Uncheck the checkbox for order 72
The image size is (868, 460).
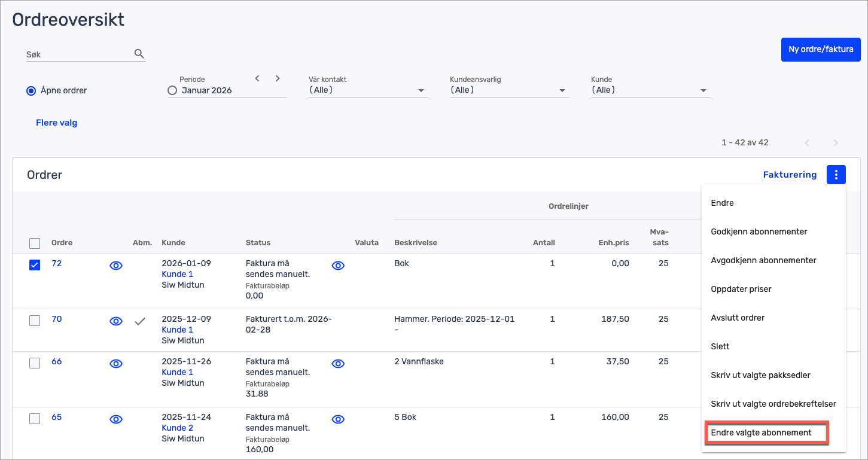coord(35,265)
